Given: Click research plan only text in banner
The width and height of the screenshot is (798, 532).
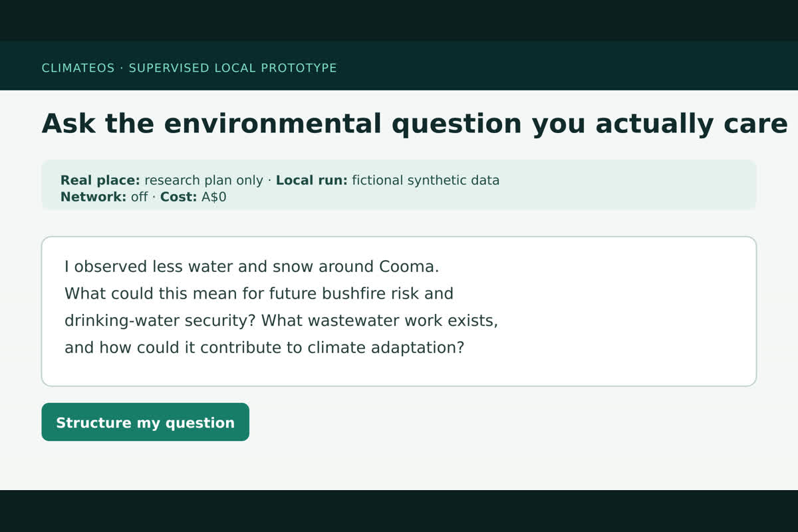Looking at the screenshot, I should (x=204, y=180).
